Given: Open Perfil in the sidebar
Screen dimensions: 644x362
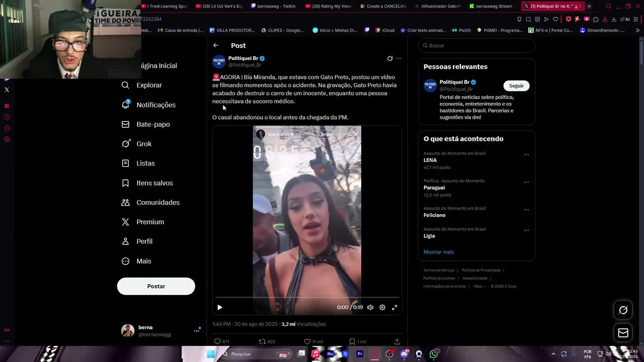Looking at the screenshot, I should (137, 241).
